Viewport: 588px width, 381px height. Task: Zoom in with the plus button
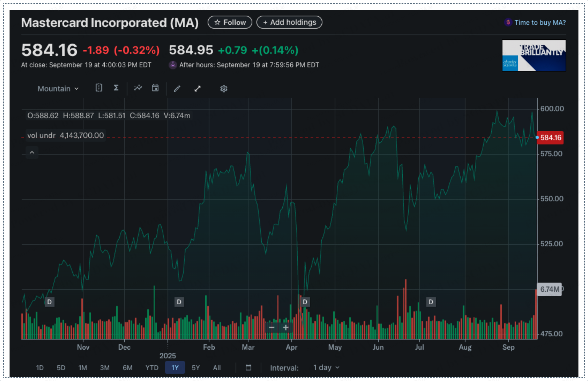[x=286, y=327]
